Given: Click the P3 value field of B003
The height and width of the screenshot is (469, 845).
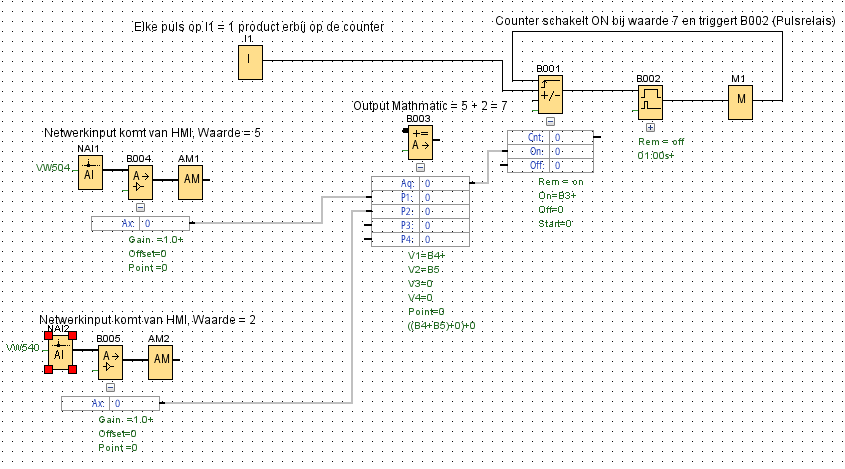Looking at the screenshot, I should click(445, 225).
